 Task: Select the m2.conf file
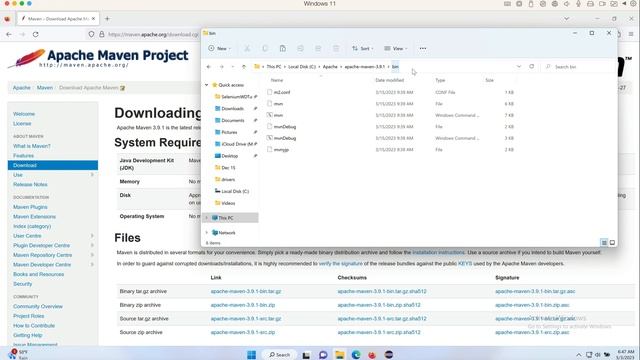[x=282, y=92]
